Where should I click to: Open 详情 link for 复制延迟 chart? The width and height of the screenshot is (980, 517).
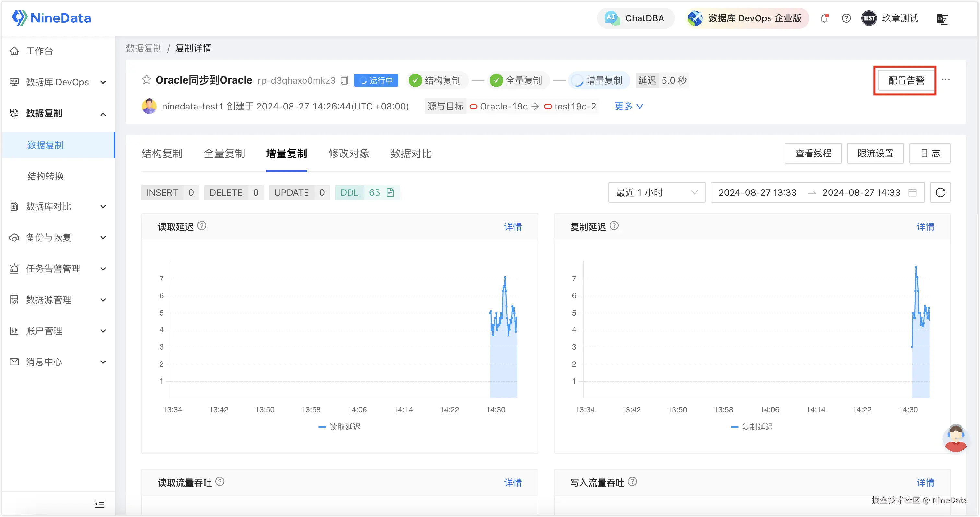(925, 227)
